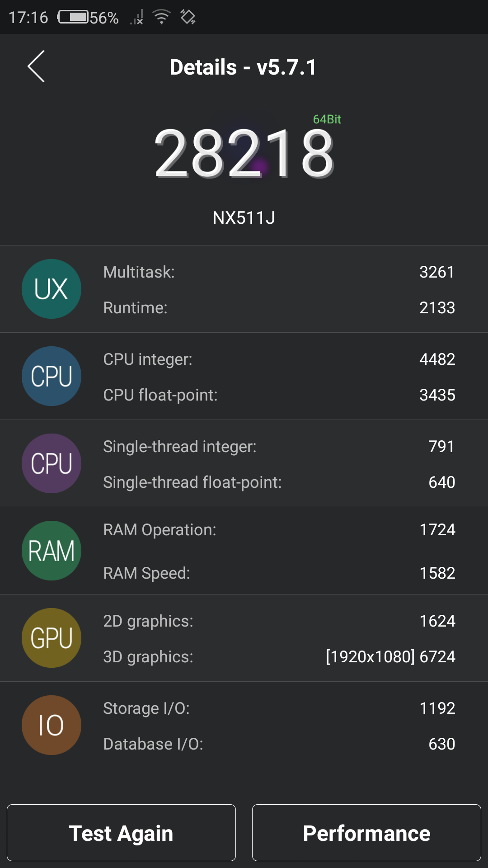The height and width of the screenshot is (868, 488).
Task: Select the RAM Speed score row
Action: pyautogui.click(x=279, y=573)
